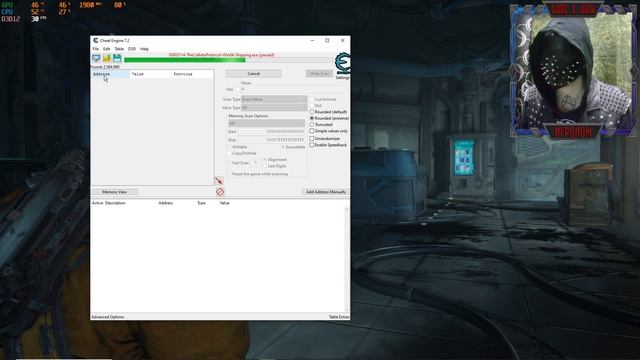
Task: Click the Start address field
Action: click(x=272, y=132)
